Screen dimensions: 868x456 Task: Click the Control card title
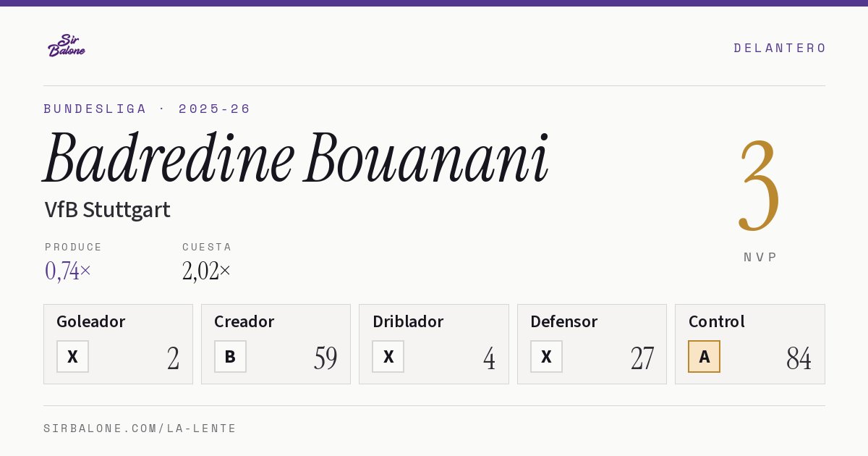717,321
